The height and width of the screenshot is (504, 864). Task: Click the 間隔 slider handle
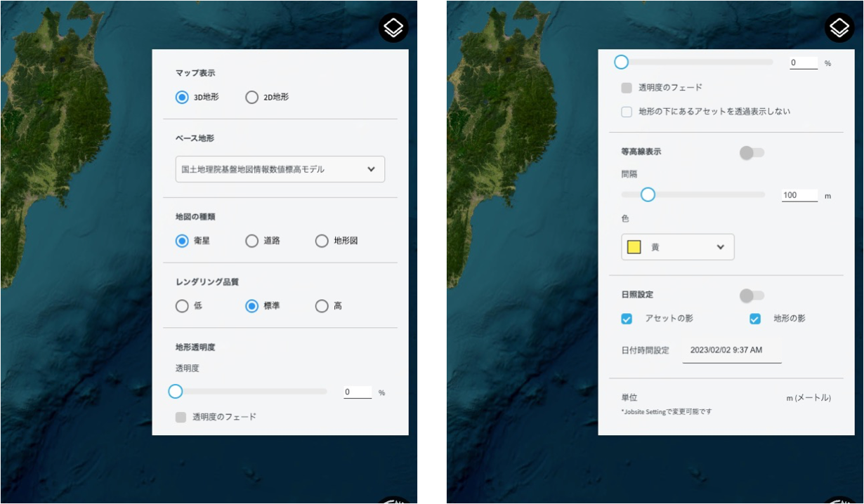tap(648, 194)
